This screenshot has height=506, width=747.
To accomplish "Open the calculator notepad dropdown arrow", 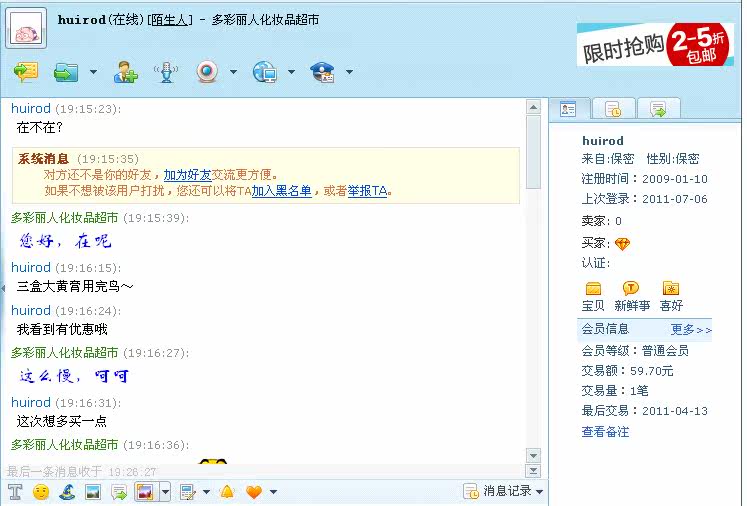I will 206,492.
